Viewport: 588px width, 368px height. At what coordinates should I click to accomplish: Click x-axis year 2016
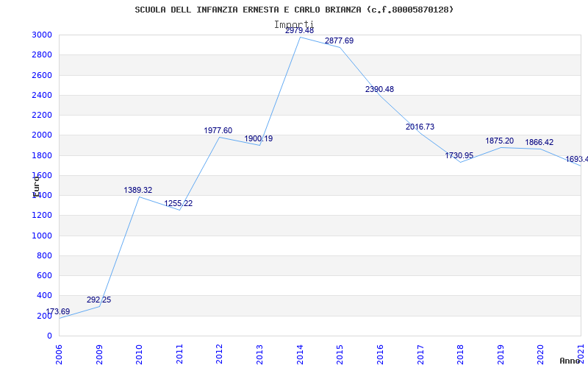pos(380,355)
